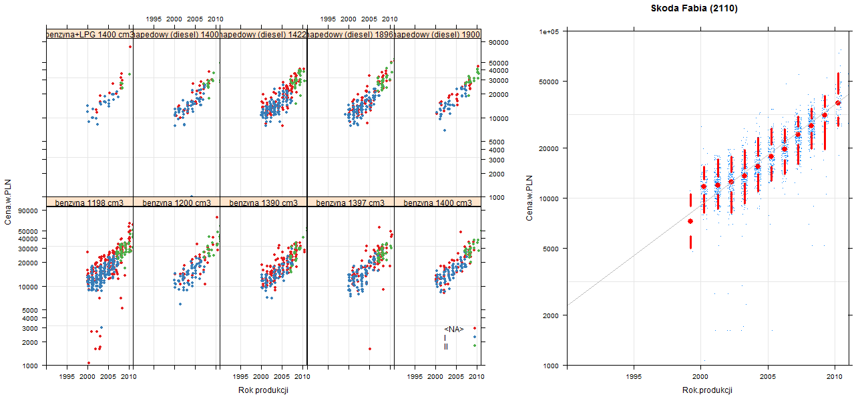
Task: Click the "50000" tick on Skoda Fabia plot
Action: click(550, 82)
